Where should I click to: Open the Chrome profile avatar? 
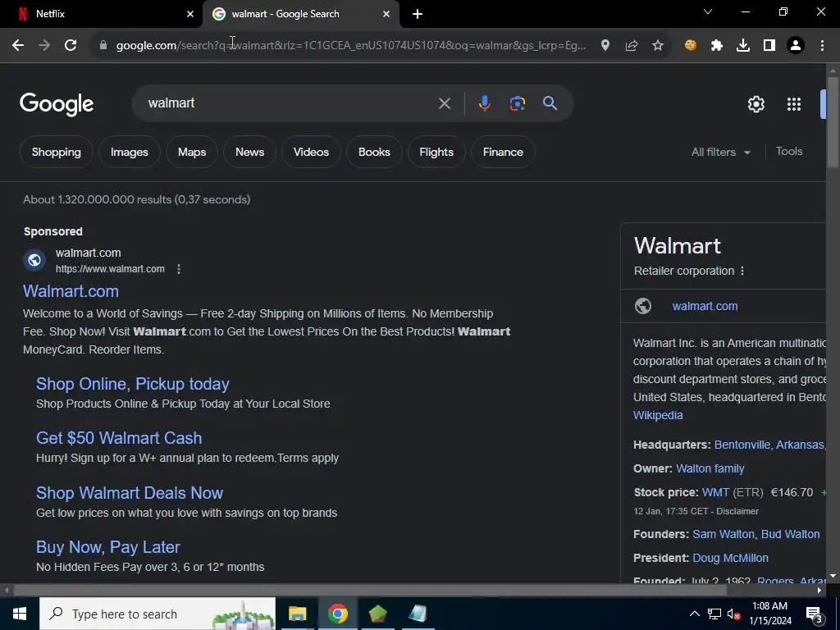(x=796, y=46)
